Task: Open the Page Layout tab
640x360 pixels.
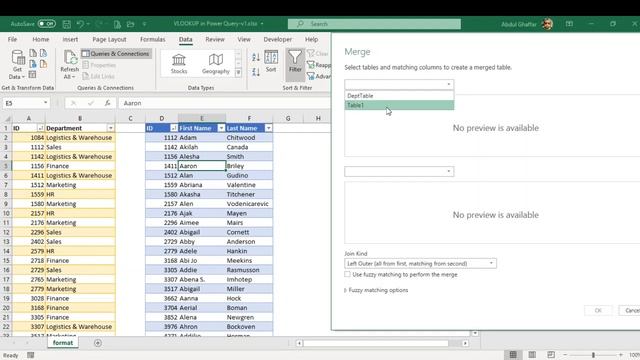Action: (x=109, y=39)
